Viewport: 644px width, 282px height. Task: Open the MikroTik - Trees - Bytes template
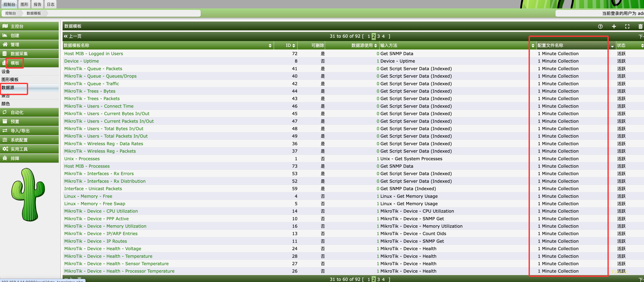pos(90,91)
